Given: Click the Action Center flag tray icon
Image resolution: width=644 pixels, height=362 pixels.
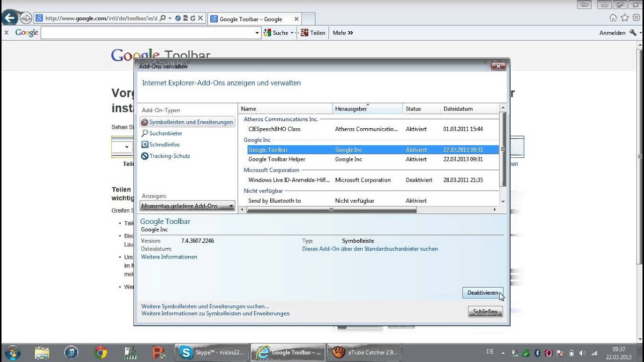Looking at the screenshot, I should pyautogui.click(x=559, y=353).
